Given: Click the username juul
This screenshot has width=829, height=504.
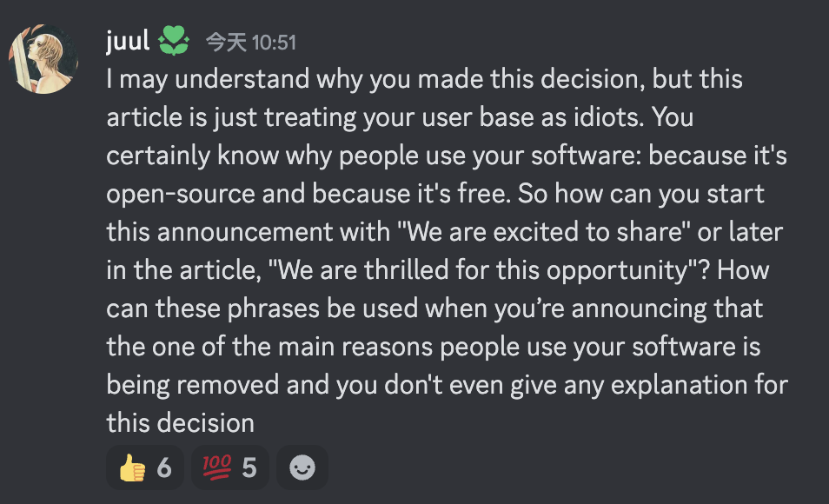Looking at the screenshot, I should coord(128,41).
